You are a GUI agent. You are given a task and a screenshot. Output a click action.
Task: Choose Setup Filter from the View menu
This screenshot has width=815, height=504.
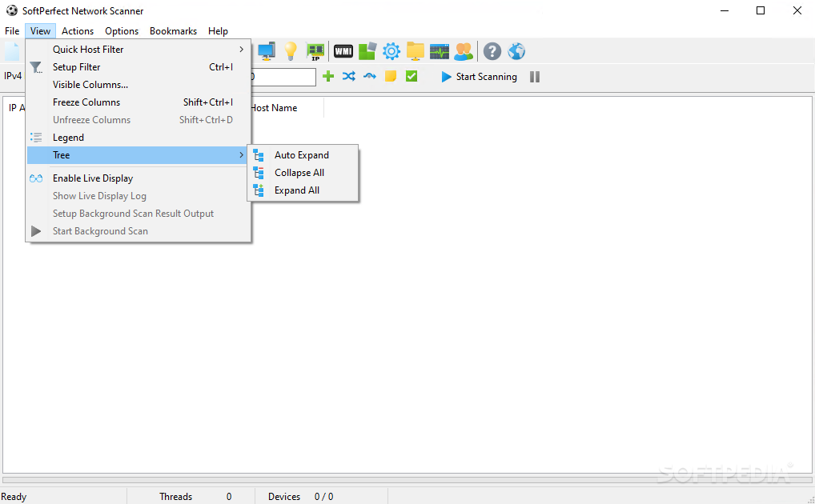coord(138,67)
